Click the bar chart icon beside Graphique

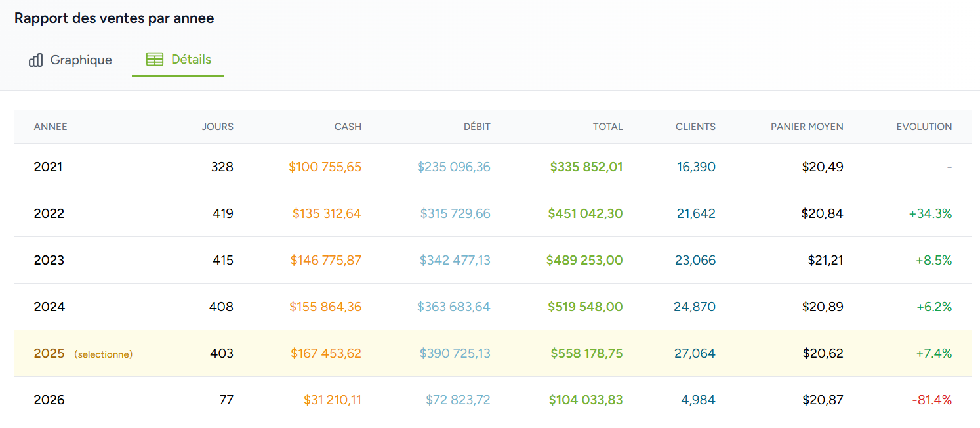pos(35,60)
